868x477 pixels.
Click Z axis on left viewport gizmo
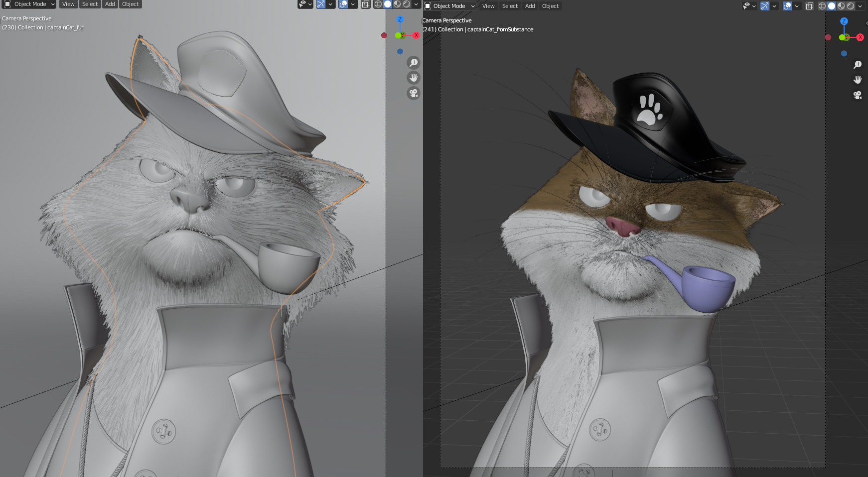pyautogui.click(x=400, y=19)
